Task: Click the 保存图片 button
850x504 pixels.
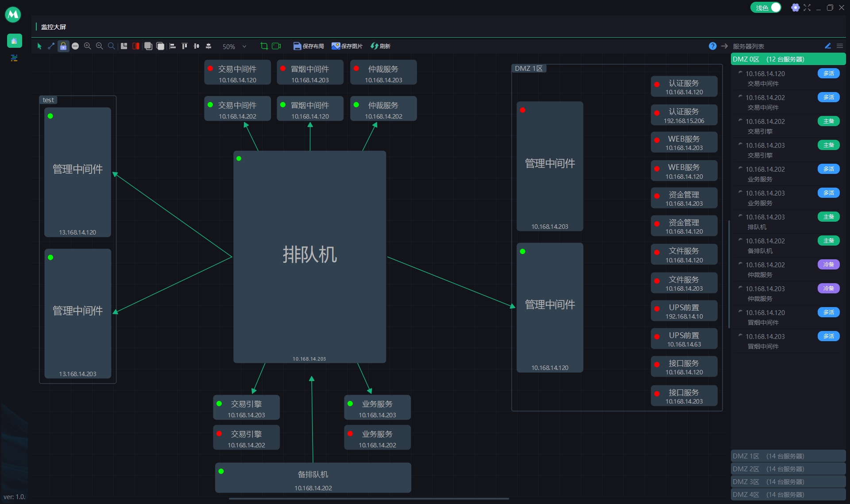Action: tap(347, 46)
